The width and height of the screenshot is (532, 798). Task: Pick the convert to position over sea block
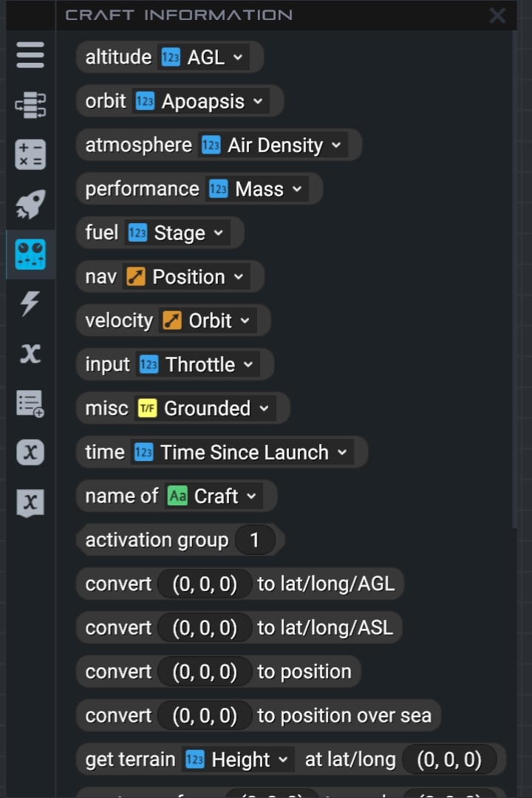(x=258, y=715)
